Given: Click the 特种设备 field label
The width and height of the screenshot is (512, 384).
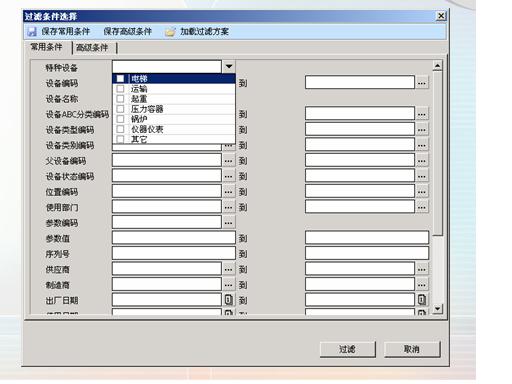Looking at the screenshot, I should [61, 68].
